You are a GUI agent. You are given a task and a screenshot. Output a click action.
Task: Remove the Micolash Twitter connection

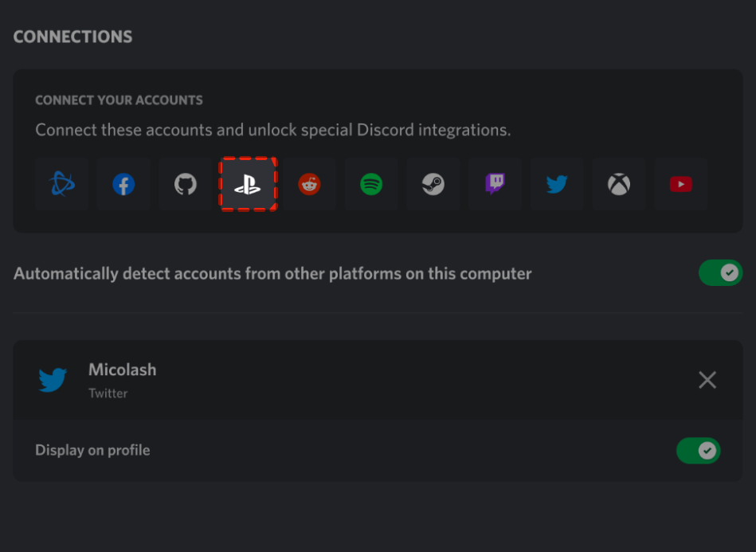click(707, 380)
